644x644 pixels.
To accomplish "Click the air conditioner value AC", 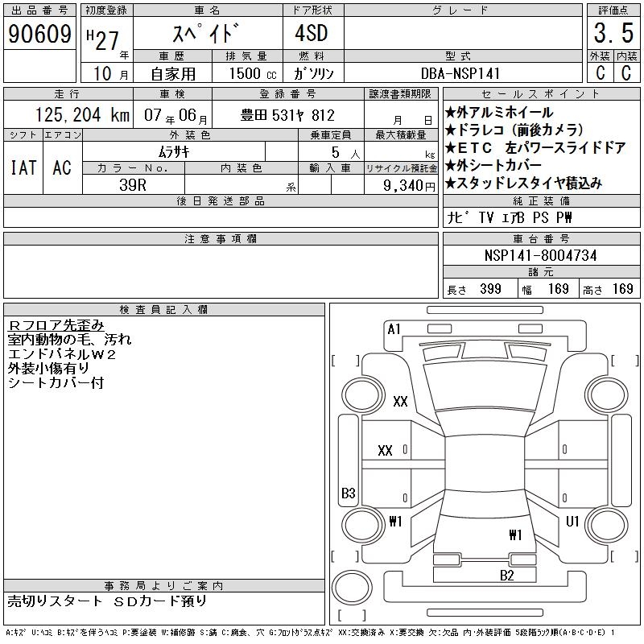I will (62, 167).
